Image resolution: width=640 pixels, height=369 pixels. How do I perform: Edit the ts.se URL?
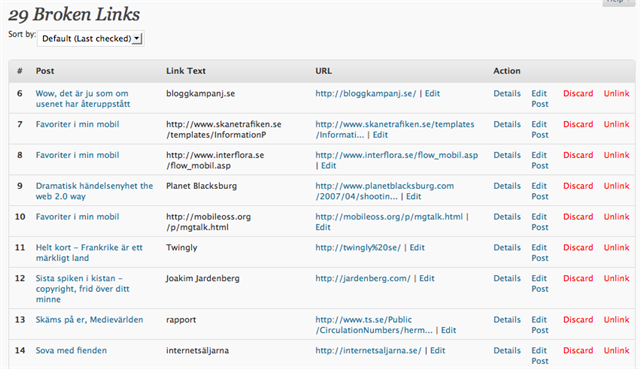click(449, 330)
